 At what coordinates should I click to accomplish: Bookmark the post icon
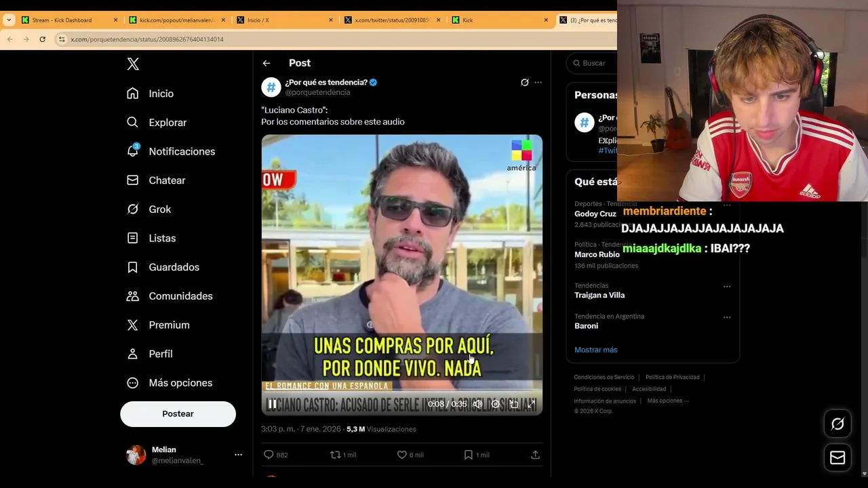click(x=468, y=455)
